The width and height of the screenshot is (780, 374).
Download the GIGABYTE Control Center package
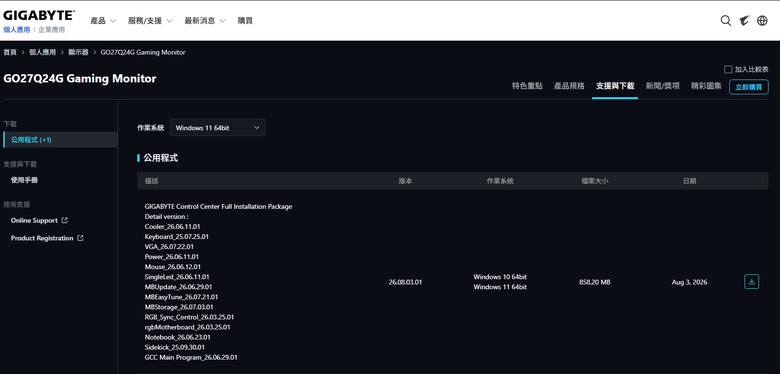(752, 281)
